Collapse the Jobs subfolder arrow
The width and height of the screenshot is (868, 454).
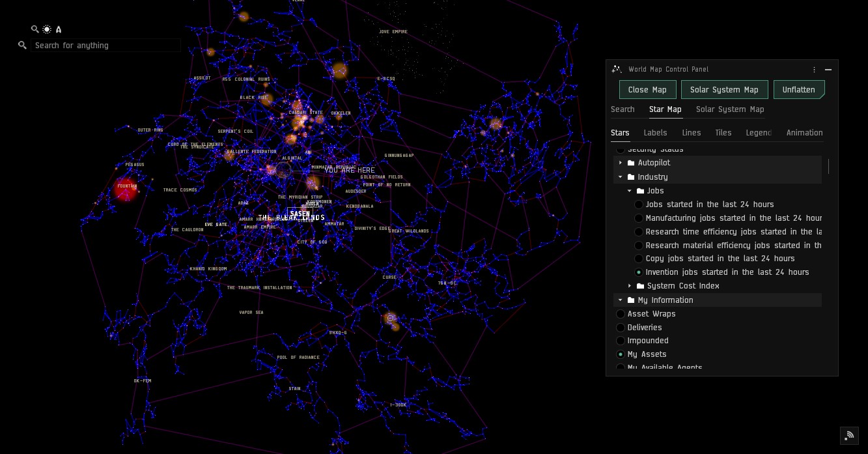point(630,191)
